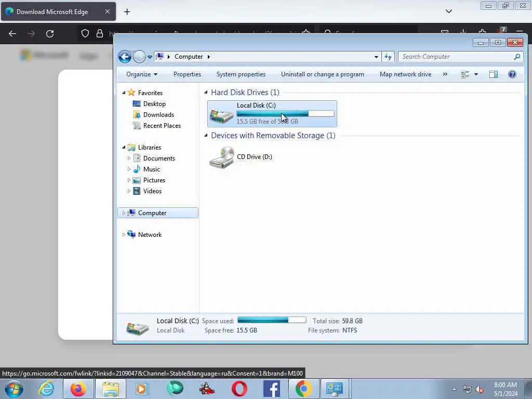
Task: Select the Videos library
Action: click(152, 191)
